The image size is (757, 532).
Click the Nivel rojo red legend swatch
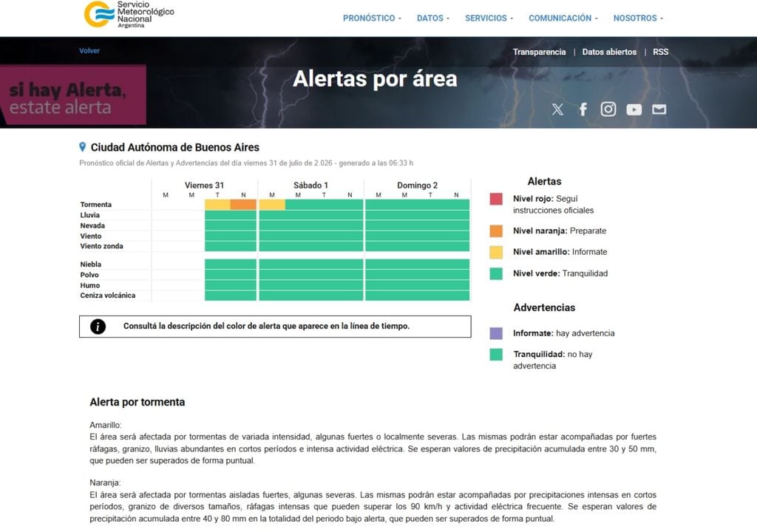click(496, 199)
